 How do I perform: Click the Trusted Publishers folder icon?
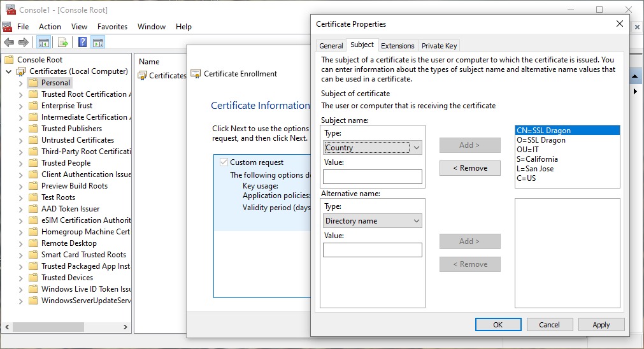[33, 129]
